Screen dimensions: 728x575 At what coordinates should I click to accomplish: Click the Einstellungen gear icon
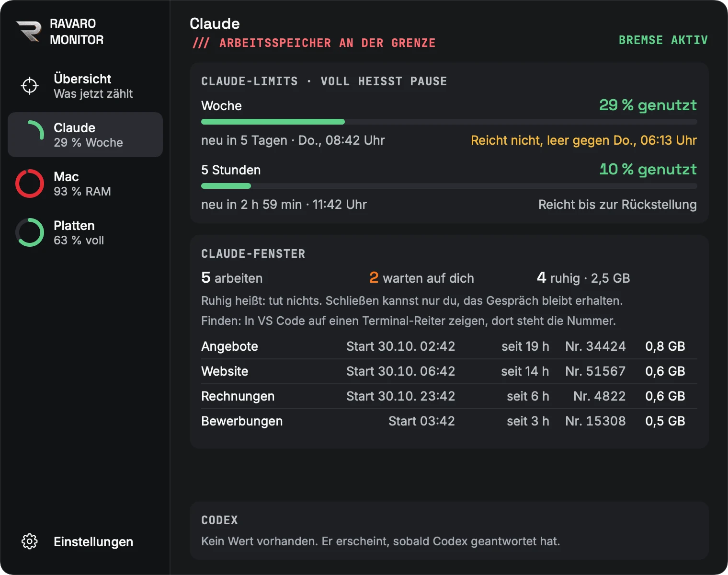30,541
